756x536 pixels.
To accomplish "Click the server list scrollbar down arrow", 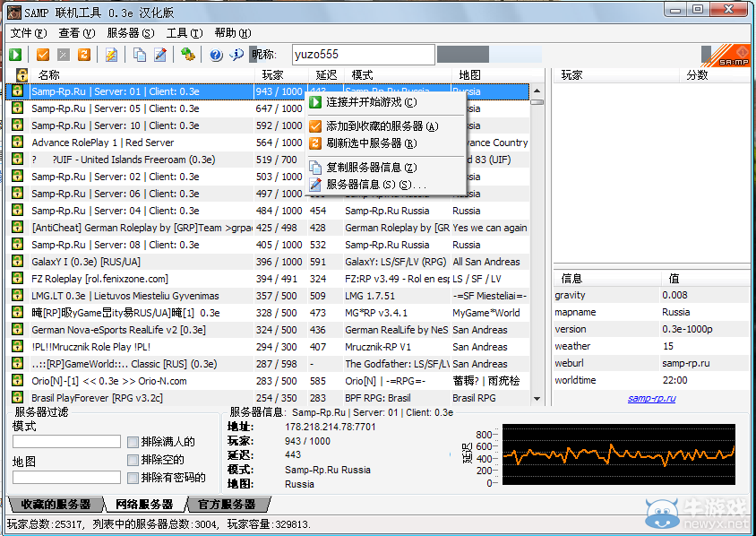I will (x=537, y=399).
